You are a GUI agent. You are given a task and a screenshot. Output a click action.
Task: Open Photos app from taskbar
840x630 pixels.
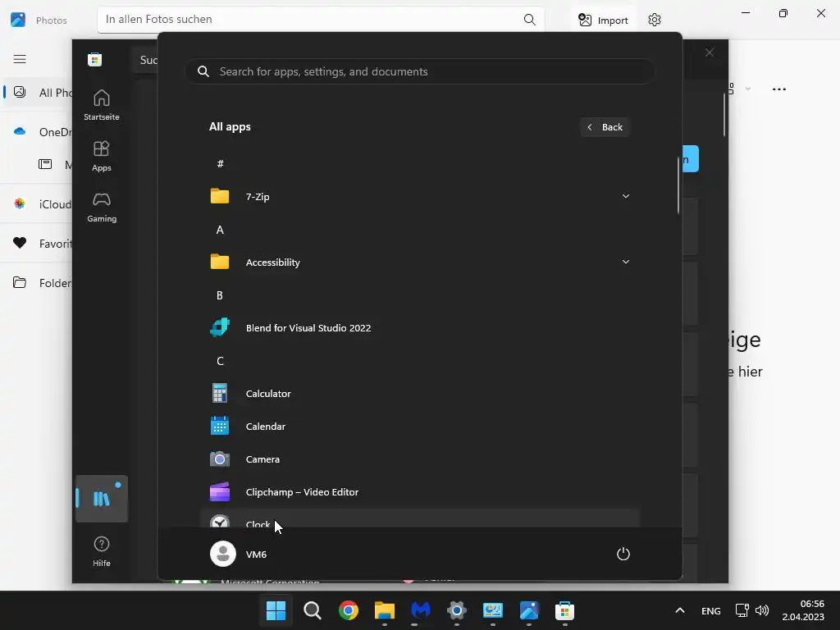click(529, 610)
